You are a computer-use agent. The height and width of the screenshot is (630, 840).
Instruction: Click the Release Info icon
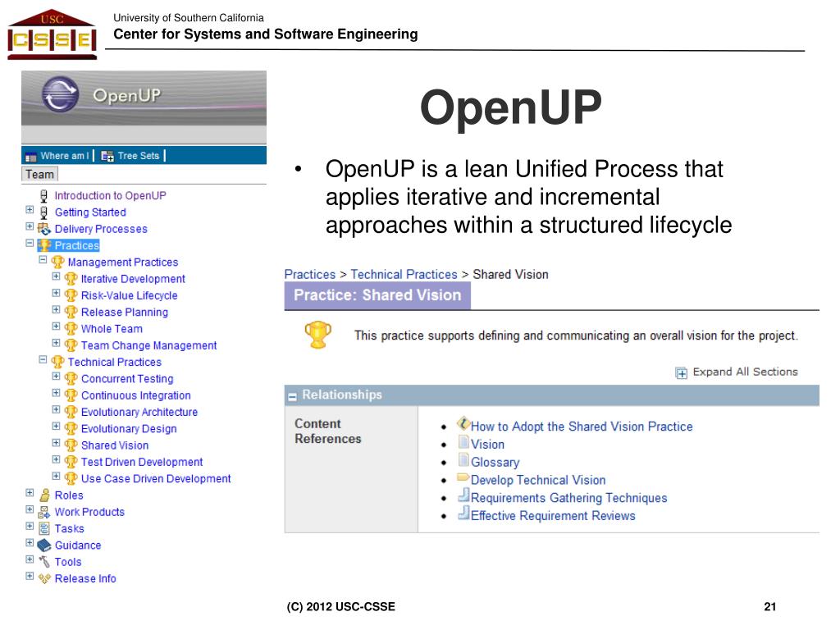tap(44, 578)
